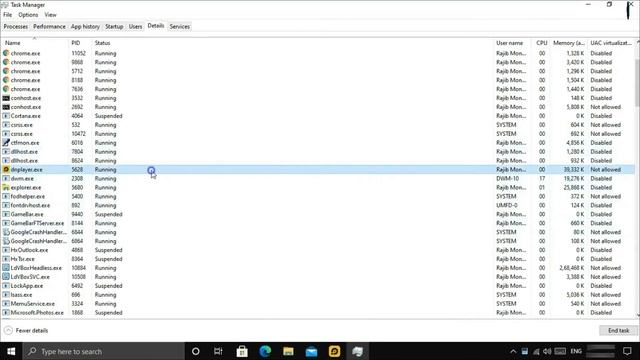Collapse view with Fewer details
This screenshot has width=640, height=360.
[27, 330]
